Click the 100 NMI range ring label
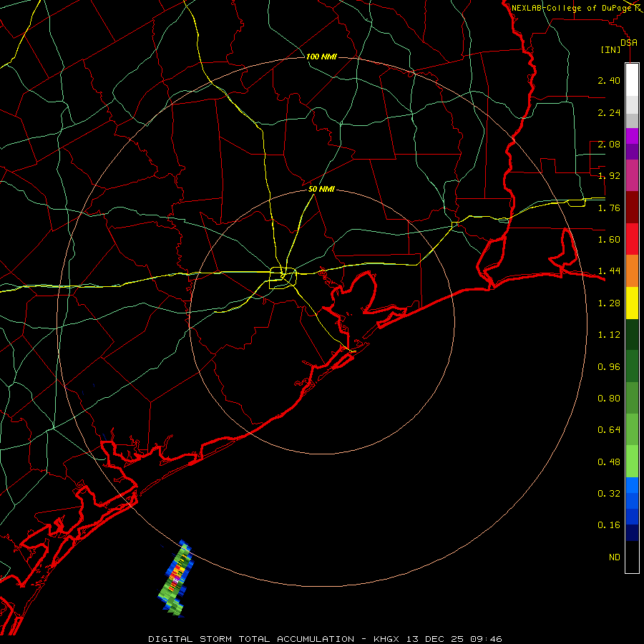This screenshot has height=644, width=644. pos(321,57)
